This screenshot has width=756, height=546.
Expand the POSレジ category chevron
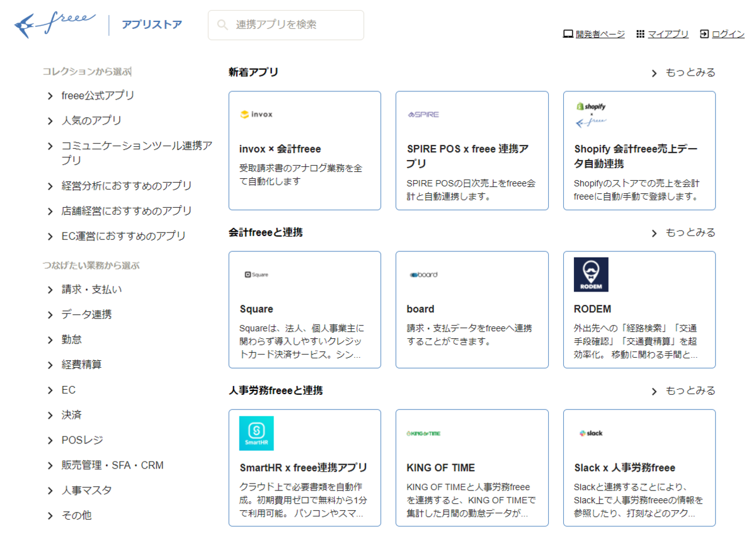[x=50, y=440]
